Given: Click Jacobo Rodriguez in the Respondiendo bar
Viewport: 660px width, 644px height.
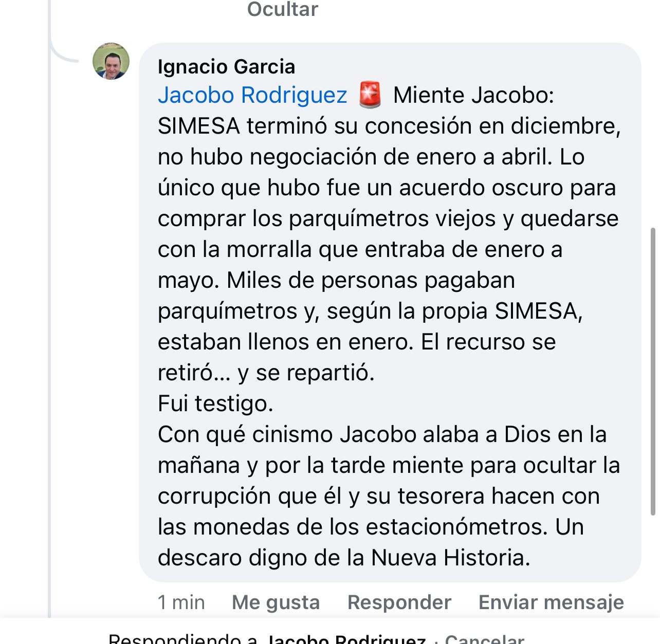Looking at the screenshot, I should point(346,639).
